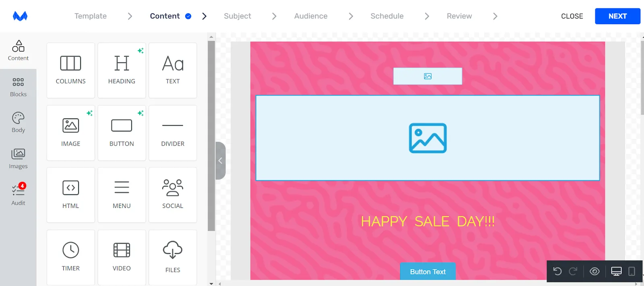Go to the Schedule step
644x286 pixels.
coord(387,16)
